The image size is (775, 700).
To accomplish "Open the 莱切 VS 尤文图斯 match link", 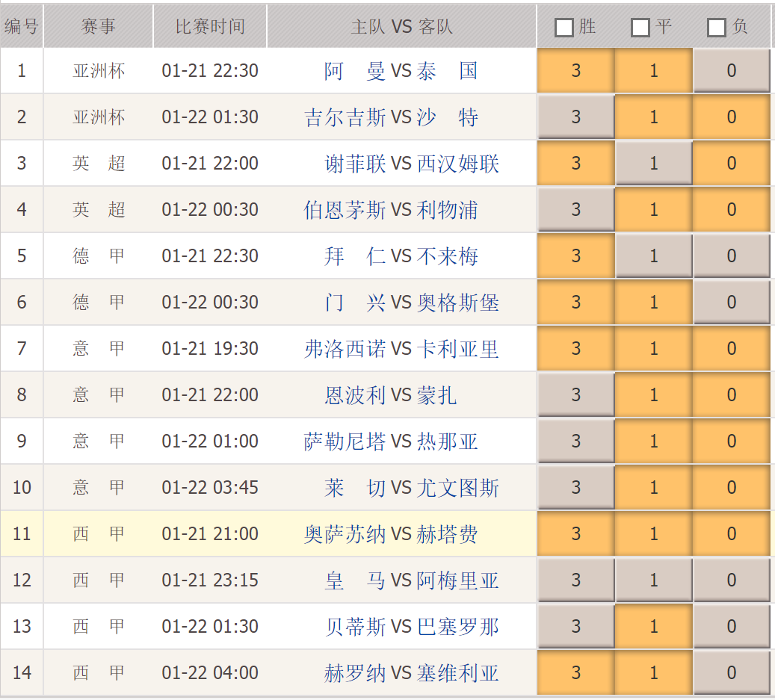I will (x=412, y=487).
